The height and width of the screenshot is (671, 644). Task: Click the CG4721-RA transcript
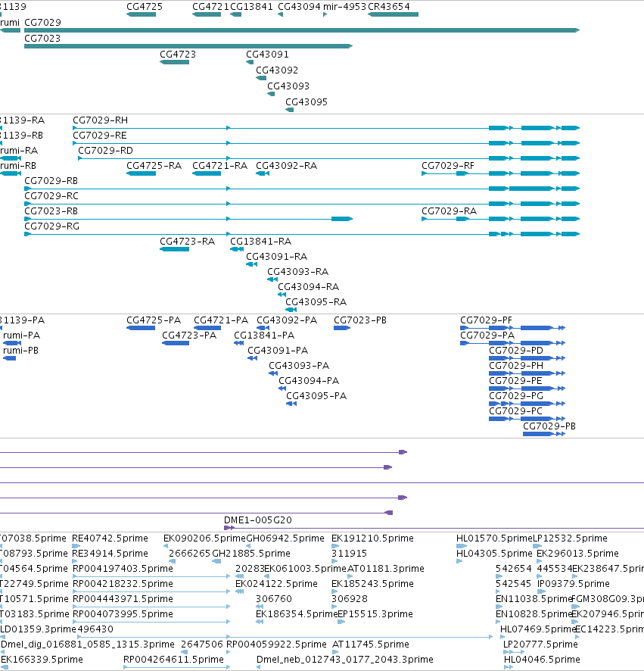pos(207,173)
